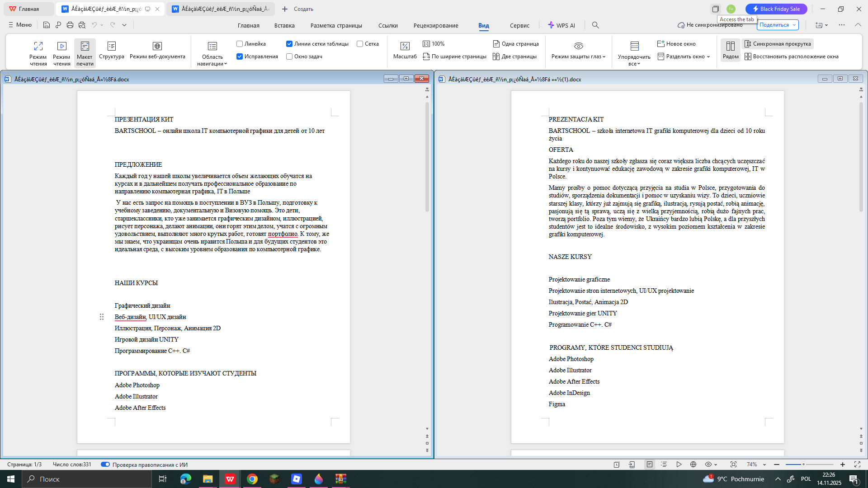Select Две страницы layout
This screenshot has width=868, height=488.
[x=514, y=56]
